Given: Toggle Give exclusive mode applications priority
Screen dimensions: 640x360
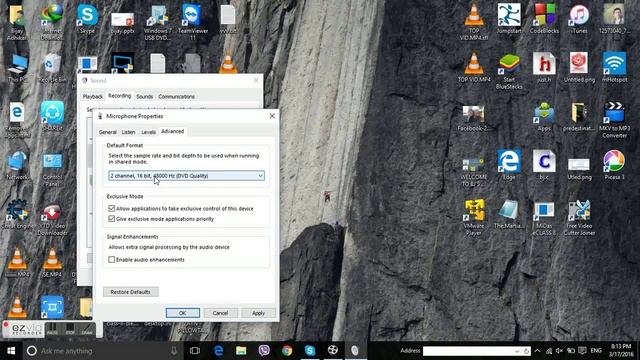Looking at the screenshot, I should (111, 219).
